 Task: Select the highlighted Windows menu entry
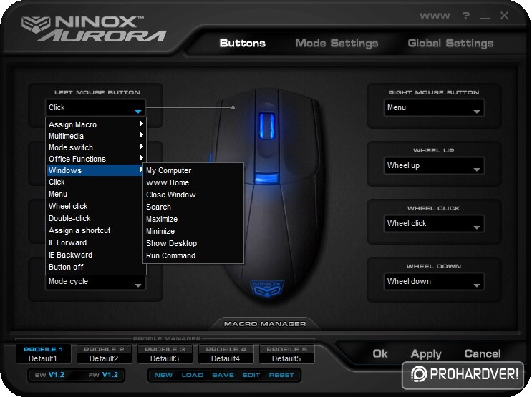[96, 170]
